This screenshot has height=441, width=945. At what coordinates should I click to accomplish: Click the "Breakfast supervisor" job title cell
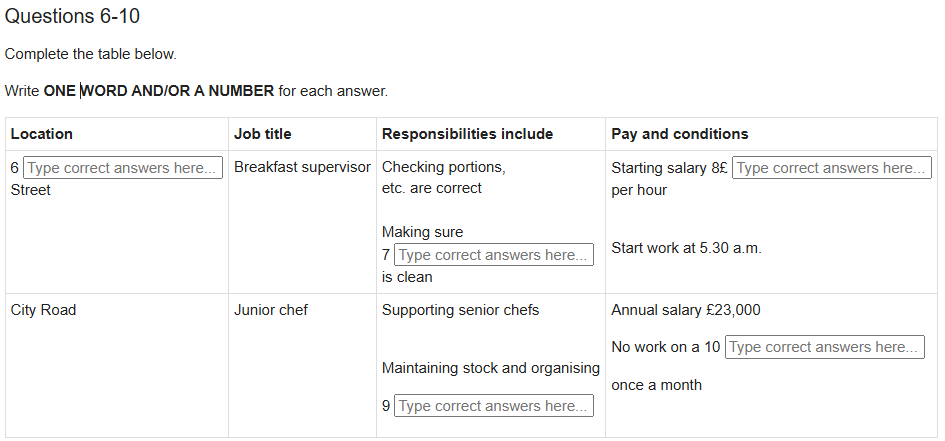coord(302,167)
